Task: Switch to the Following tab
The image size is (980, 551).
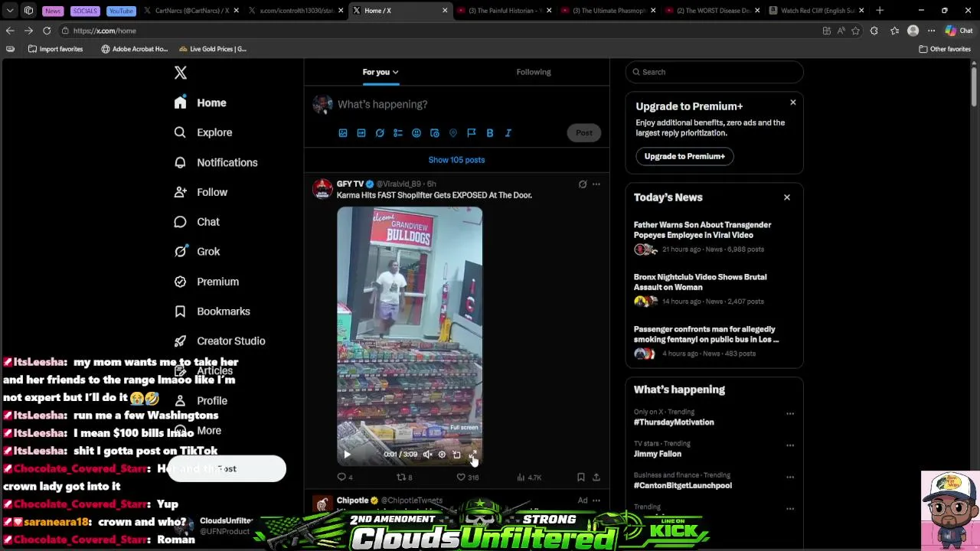Action: 534,72
